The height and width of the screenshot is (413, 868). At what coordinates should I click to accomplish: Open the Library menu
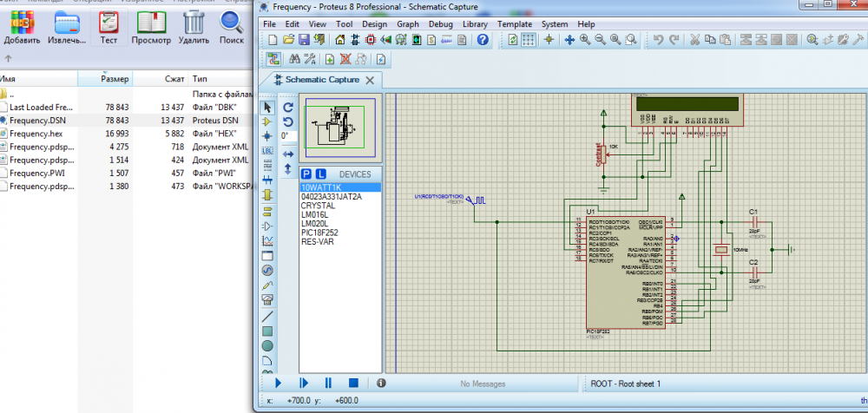click(475, 24)
